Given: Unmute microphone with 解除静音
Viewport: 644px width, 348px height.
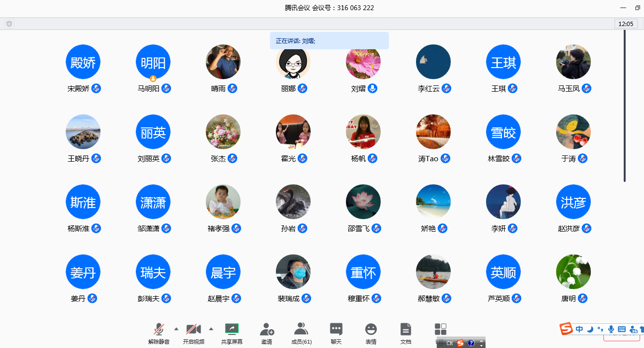Looking at the screenshot, I should 158,330.
